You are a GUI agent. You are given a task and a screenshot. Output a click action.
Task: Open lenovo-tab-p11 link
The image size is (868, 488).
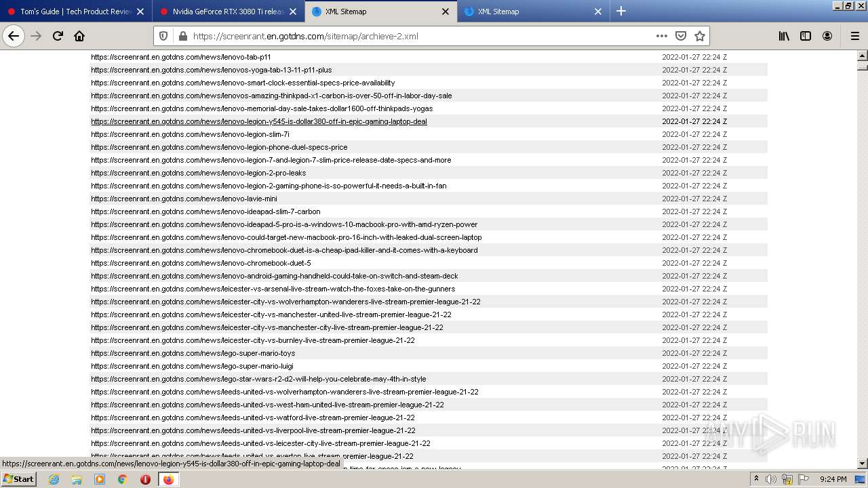181,57
